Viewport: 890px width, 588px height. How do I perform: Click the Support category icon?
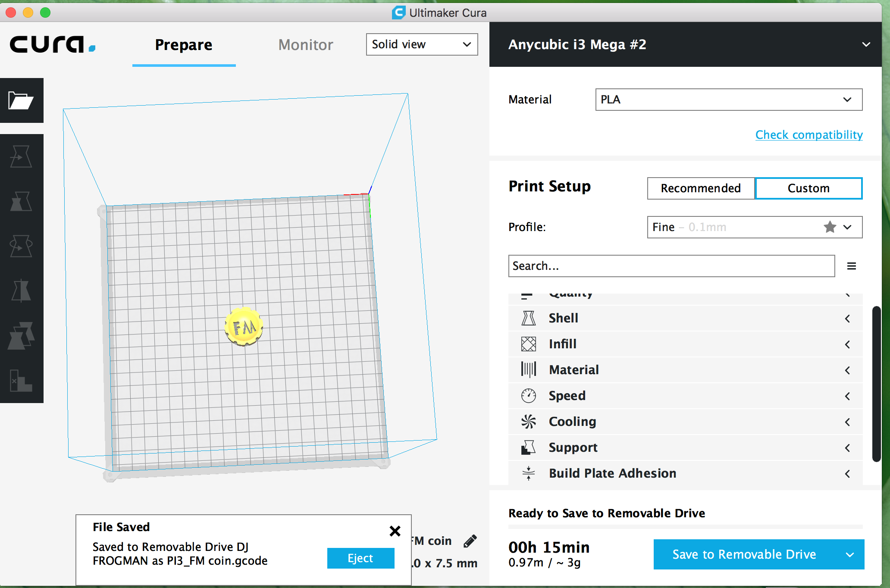[x=529, y=447]
